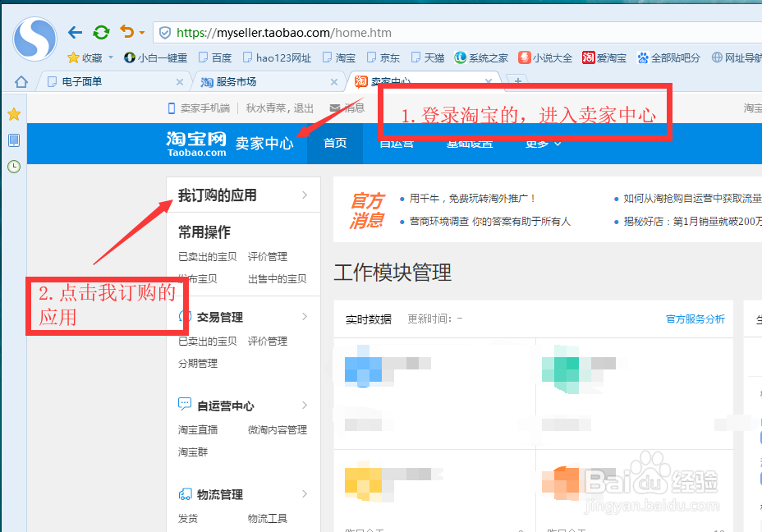Open the 网址导航 globe bookmark
Image resolution: width=762 pixels, height=532 pixels.
[737, 57]
